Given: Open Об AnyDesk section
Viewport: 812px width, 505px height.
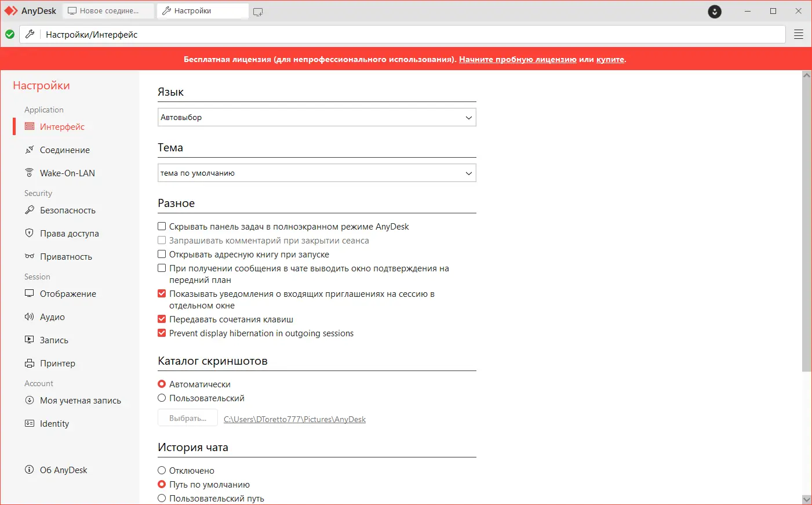Looking at the screenshot, I should pyautogui.click(x=63, y=470).
